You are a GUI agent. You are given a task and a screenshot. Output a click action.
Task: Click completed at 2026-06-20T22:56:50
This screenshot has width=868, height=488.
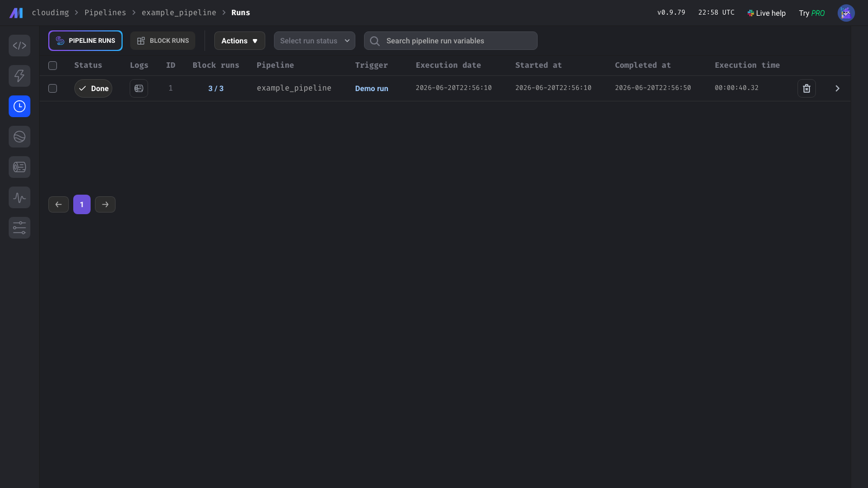click(653, 88)
